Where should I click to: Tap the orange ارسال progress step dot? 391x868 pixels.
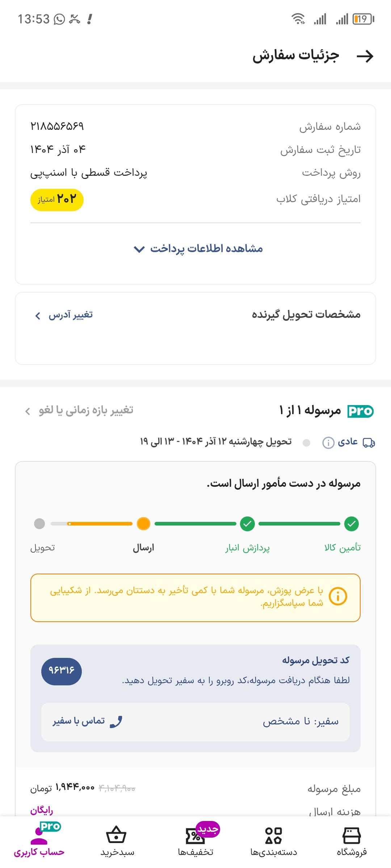click(144, 523)
